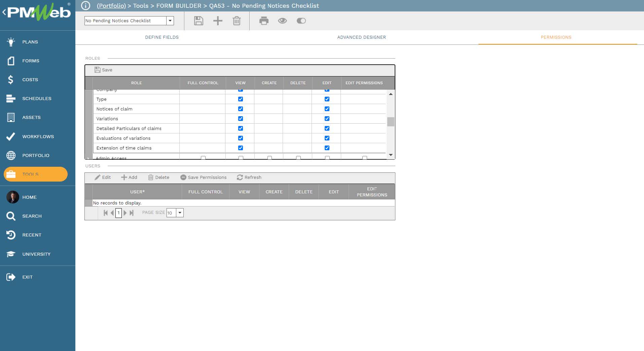Viewport: 644px width, 351px height.
Task: Disable Edit permission for Notices of claim
Action: 327,109
